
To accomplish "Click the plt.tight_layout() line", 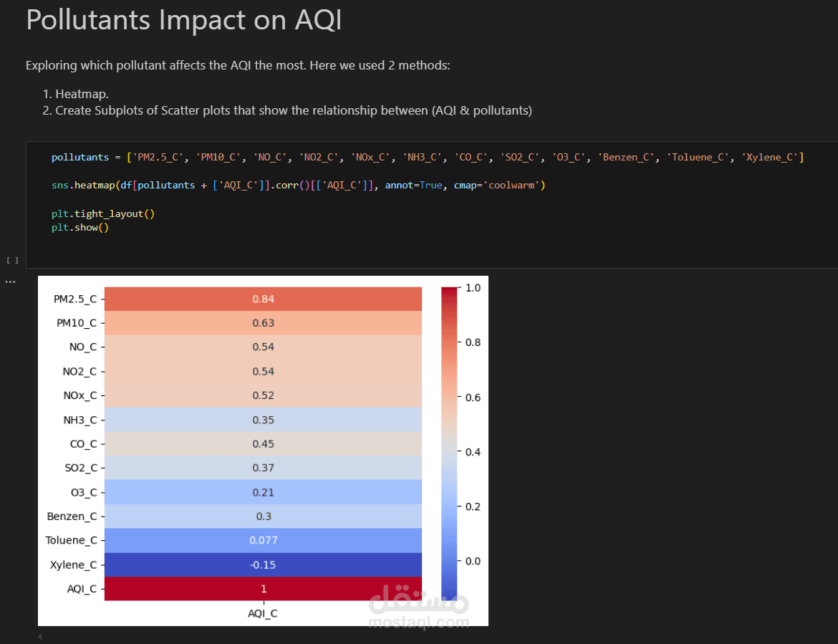I will point(103,213).
